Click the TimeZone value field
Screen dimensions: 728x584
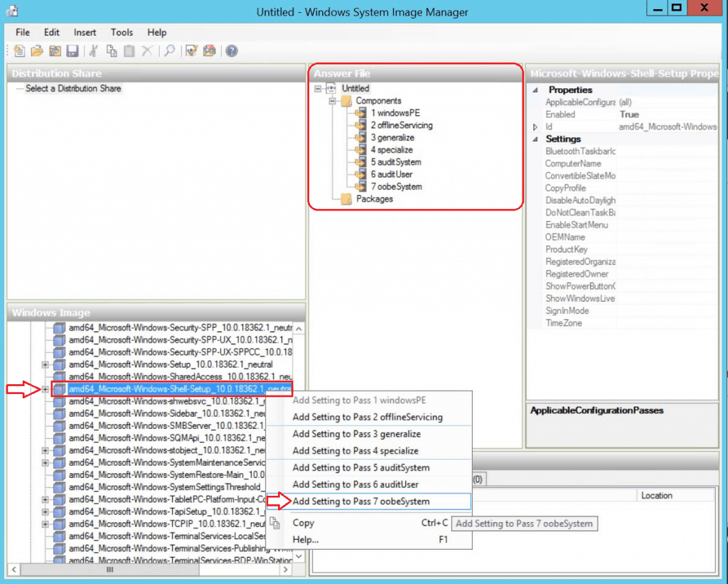[667, 323]
